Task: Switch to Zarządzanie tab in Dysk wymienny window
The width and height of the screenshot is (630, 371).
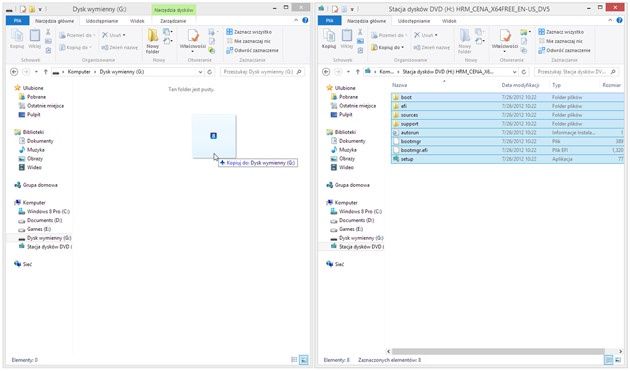Action: pos(173,21)
